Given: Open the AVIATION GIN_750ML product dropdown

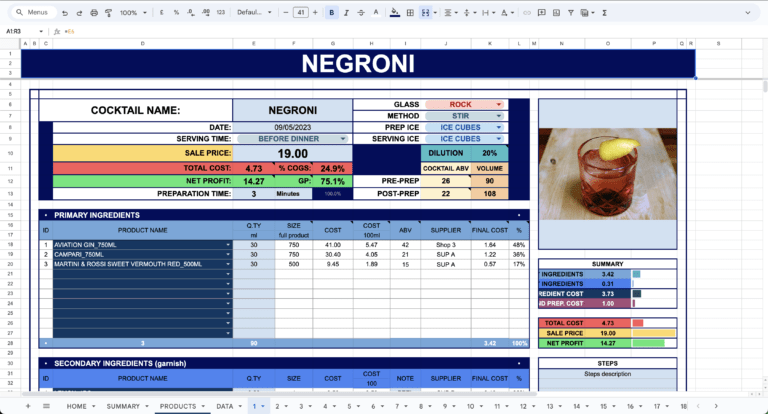Looking at the screenshot, I should 228,244.
